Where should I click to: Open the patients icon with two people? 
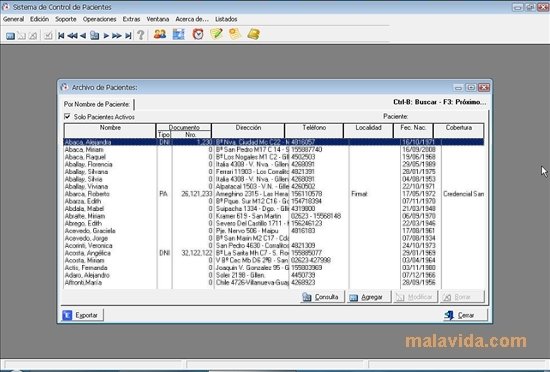coord(160,34)
